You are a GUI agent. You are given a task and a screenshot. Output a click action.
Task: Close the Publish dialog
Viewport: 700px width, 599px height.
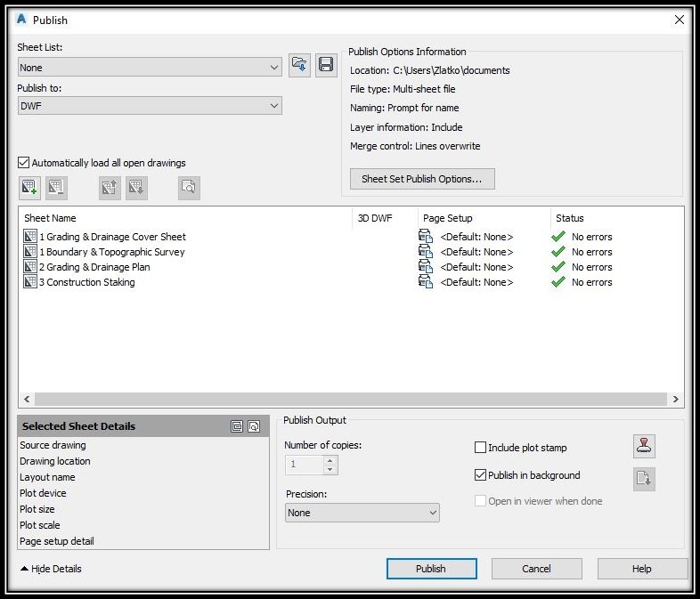(x=679, y=20)
